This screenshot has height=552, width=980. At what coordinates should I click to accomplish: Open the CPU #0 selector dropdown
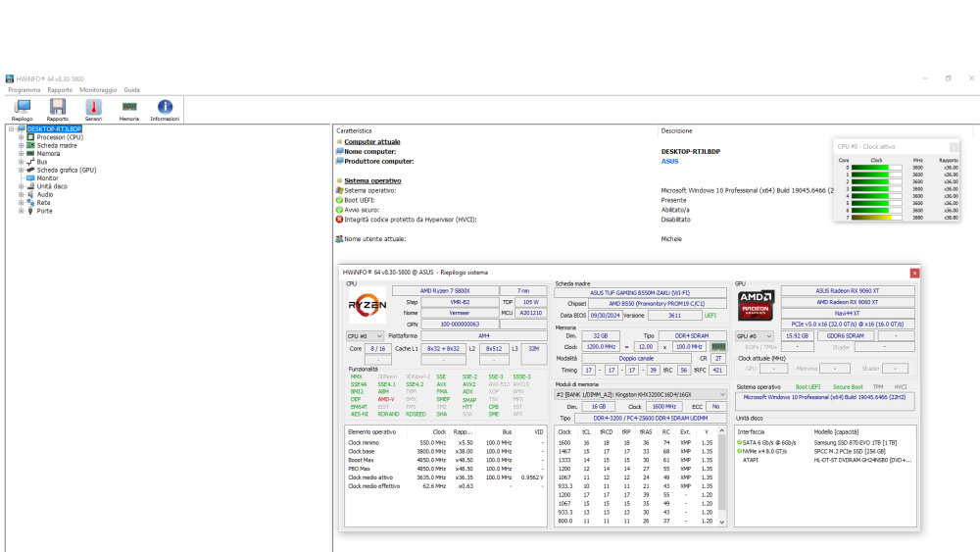[365, 335]
